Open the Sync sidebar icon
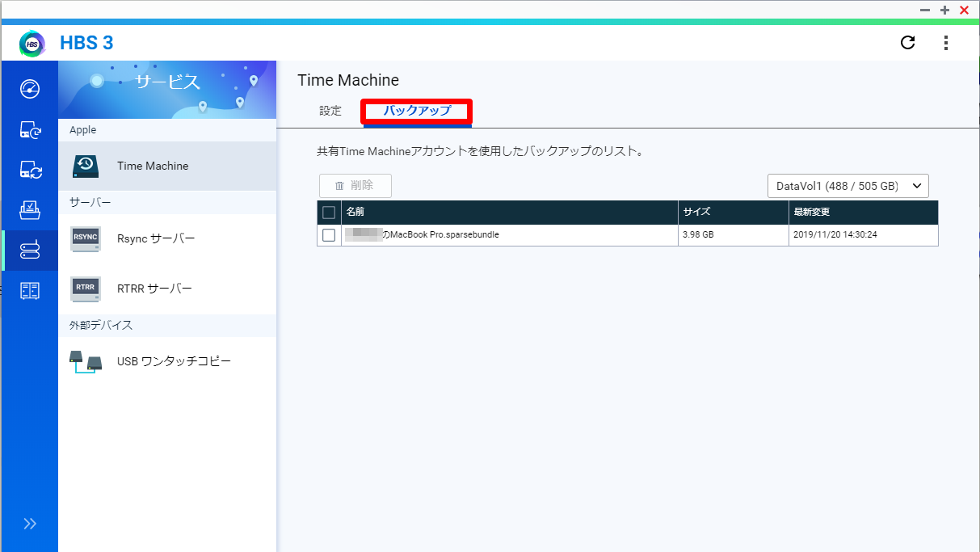Image resolution: width=980 pixels, height=552 pixels. (x=30, y=170)
